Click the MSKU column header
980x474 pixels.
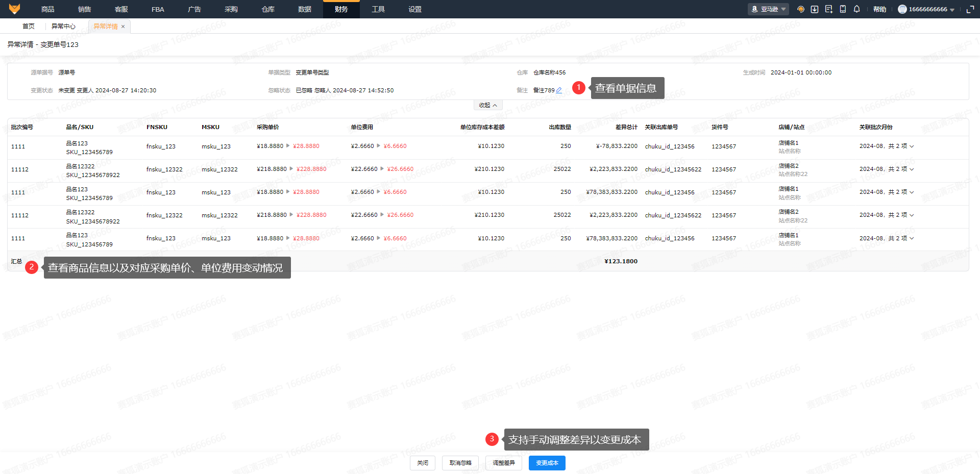point(210,127)
